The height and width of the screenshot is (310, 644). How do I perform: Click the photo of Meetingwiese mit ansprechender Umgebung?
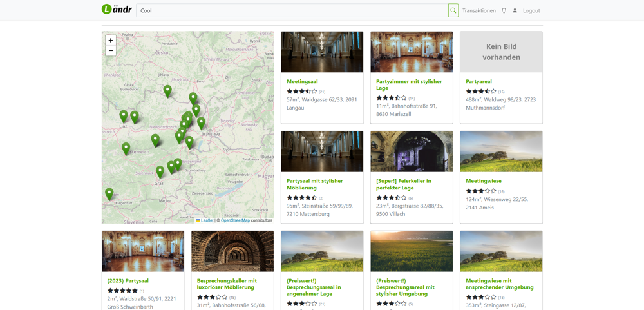tap(501, 251)
